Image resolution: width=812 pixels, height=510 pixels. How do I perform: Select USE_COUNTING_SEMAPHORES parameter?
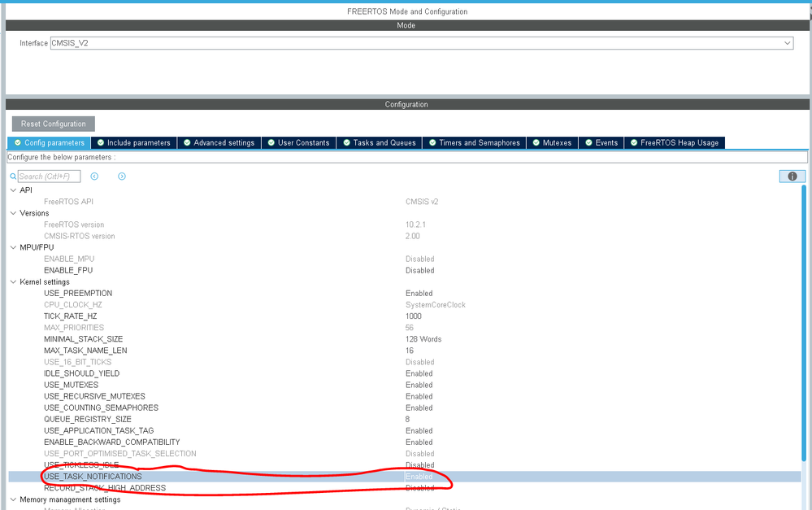pyautogui.click(x=101, y=408)
